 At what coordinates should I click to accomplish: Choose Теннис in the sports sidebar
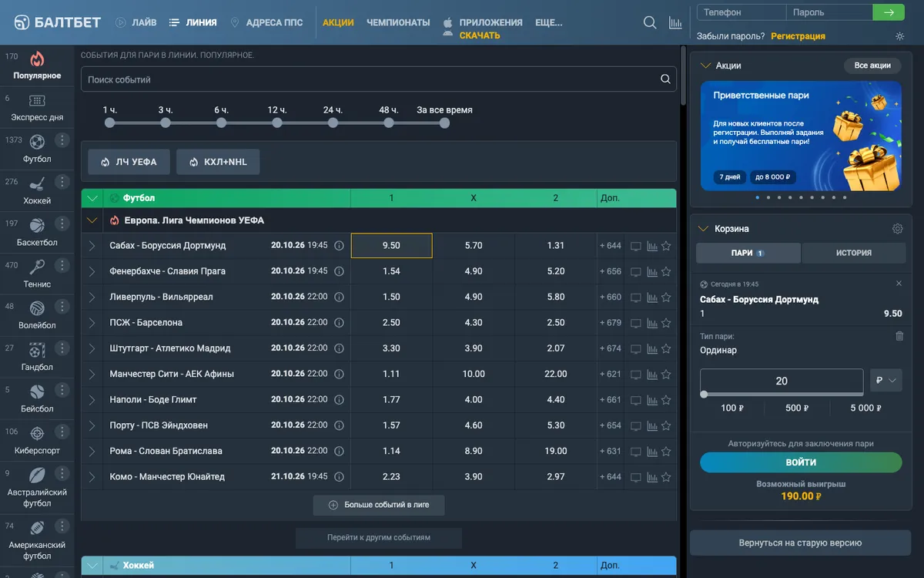37,274
